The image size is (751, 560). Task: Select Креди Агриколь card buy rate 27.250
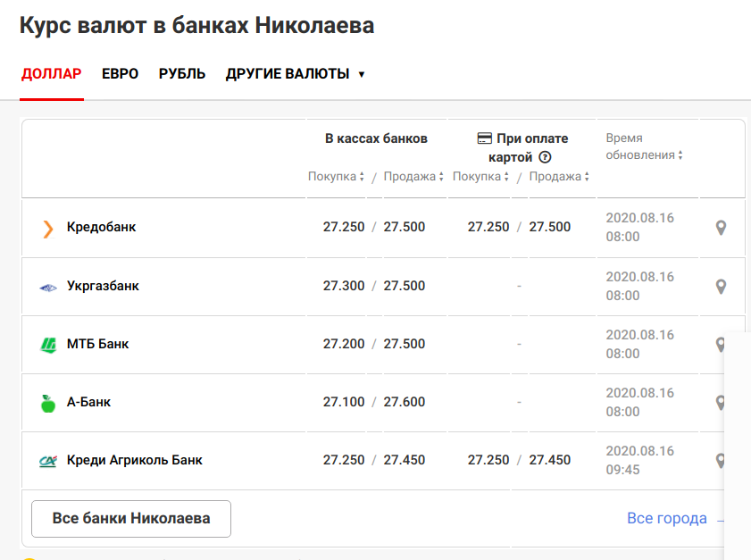[x=488, y=459]
